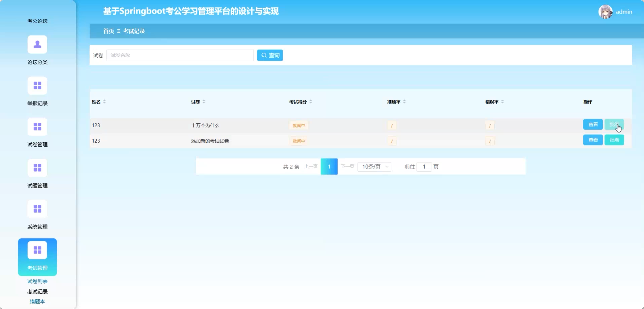
Task: Go to 考公论坛 in sidebar
Action: pos(37,21)
